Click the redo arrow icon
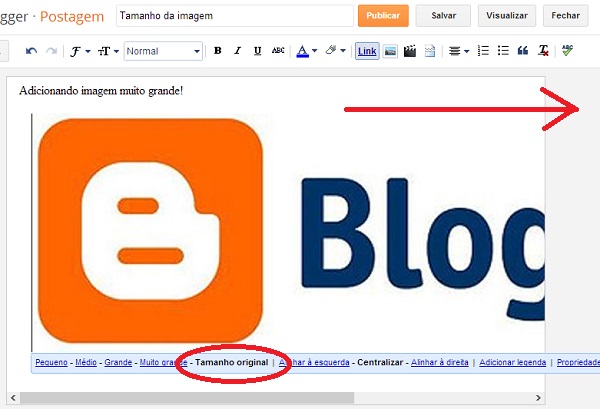The width and height of the screenshot is (600, 409). click(x=51, y=51)
